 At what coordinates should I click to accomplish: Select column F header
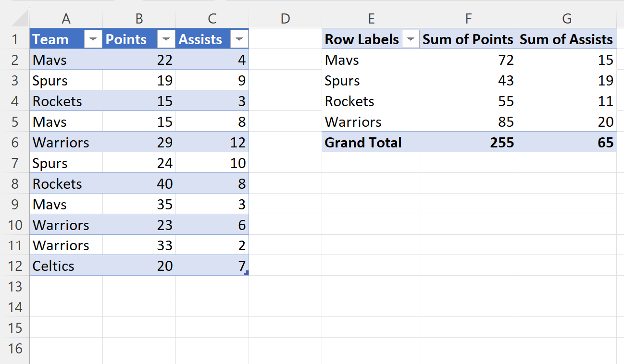469,18
